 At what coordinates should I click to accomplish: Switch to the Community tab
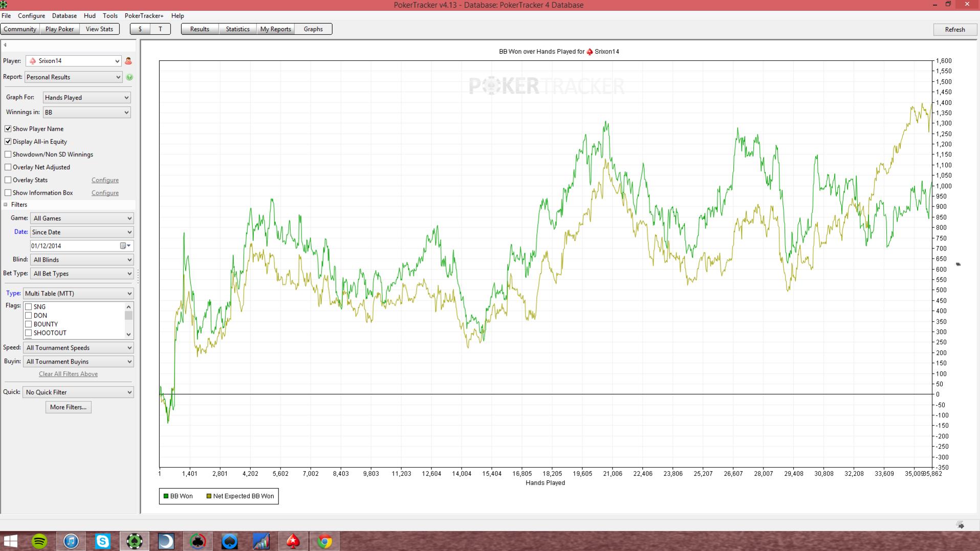click(20, 29)
